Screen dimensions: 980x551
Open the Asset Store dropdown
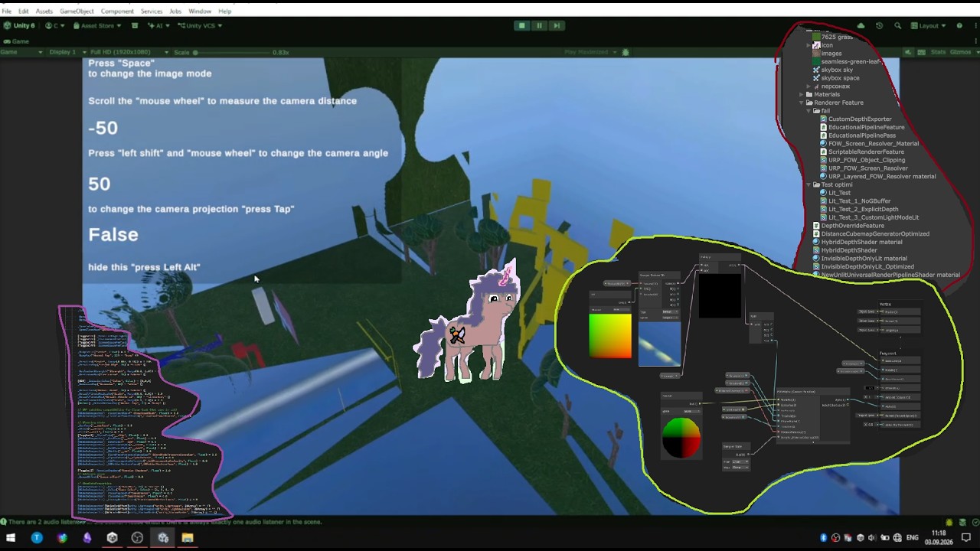click(x=97, y=25)
